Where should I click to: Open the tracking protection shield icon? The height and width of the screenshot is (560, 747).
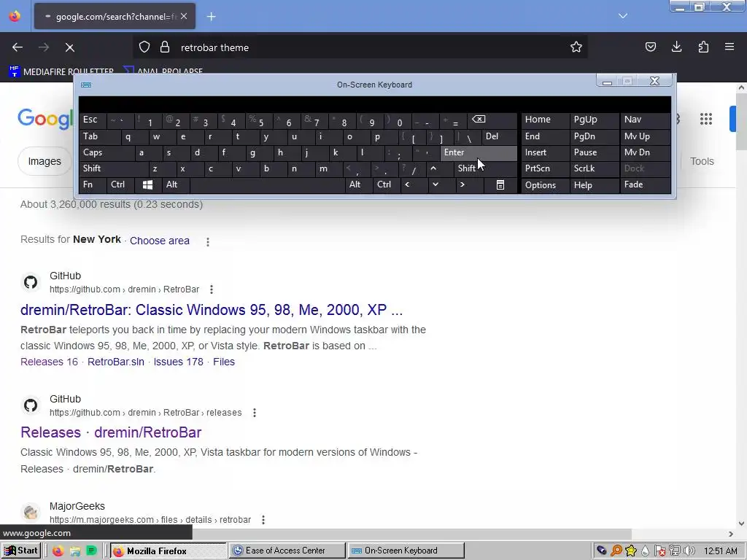click(x=144, y=47)
